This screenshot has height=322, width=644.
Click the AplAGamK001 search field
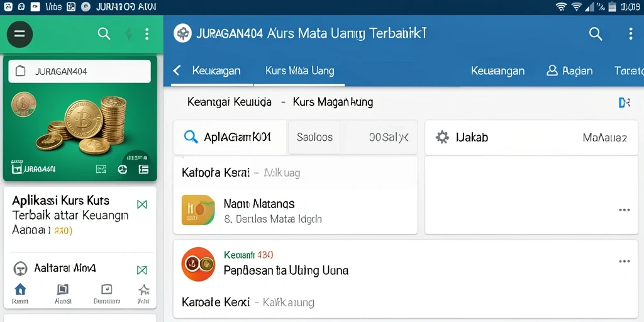[x=230, y=137]
